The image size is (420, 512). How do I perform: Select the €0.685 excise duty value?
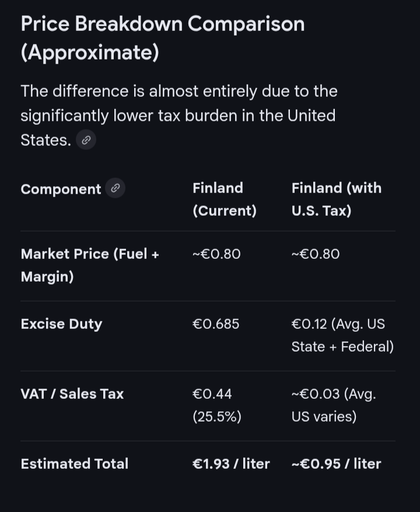(x=216, y=324)
